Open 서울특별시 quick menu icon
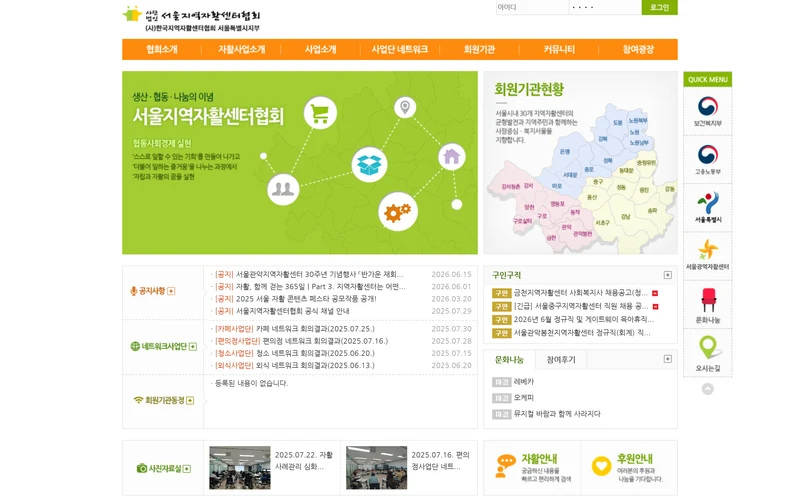 click(708, 208)
